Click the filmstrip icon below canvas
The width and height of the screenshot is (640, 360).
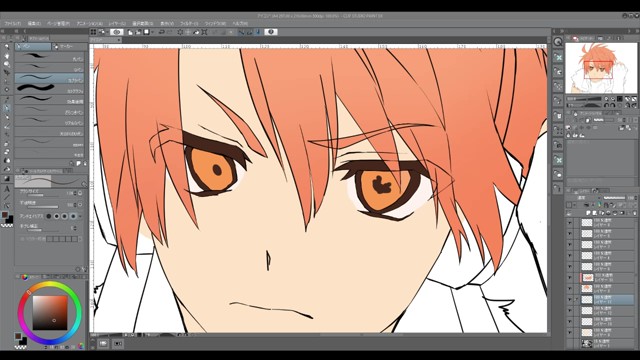(118, 344)
